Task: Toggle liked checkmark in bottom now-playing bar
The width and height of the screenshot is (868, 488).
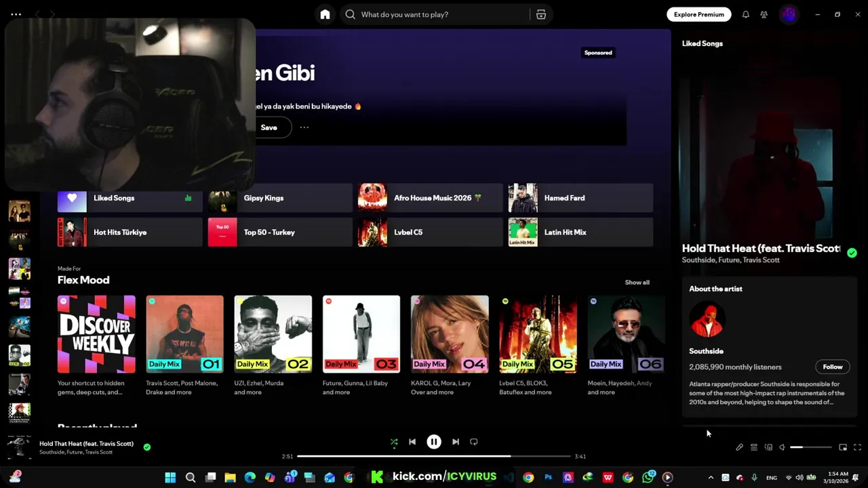Action: pyautogui.click(x=147, y=447)
